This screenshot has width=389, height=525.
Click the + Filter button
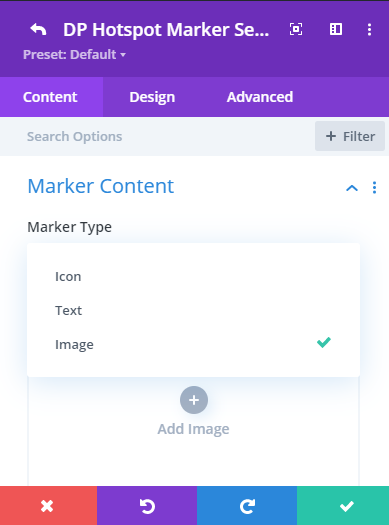pos(350,136)
